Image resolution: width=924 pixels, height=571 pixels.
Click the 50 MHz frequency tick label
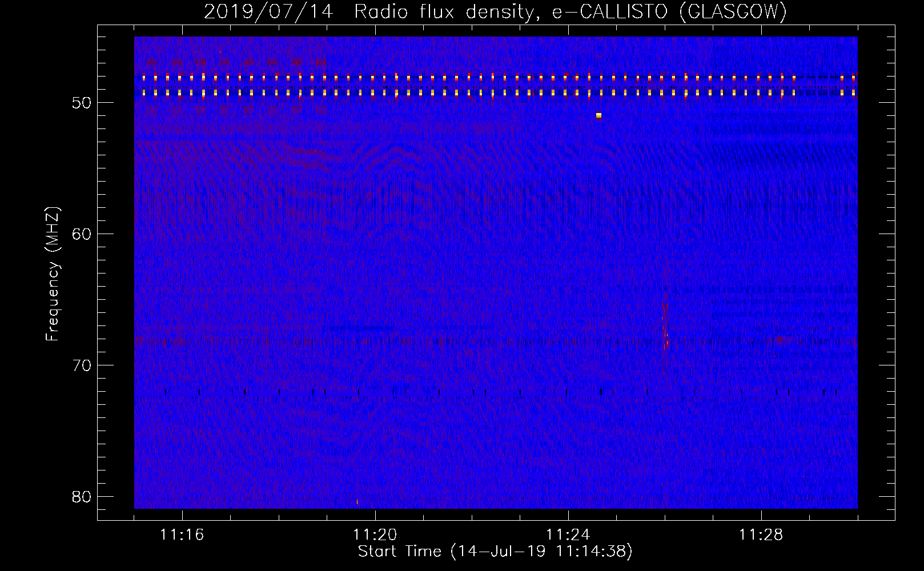(x=82, y=103)
